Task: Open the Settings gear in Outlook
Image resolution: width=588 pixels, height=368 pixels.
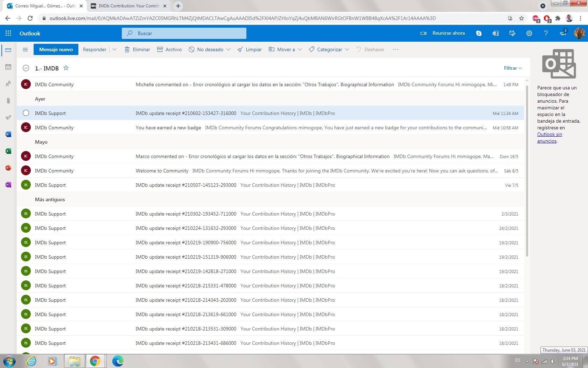Action: (529, 33)
